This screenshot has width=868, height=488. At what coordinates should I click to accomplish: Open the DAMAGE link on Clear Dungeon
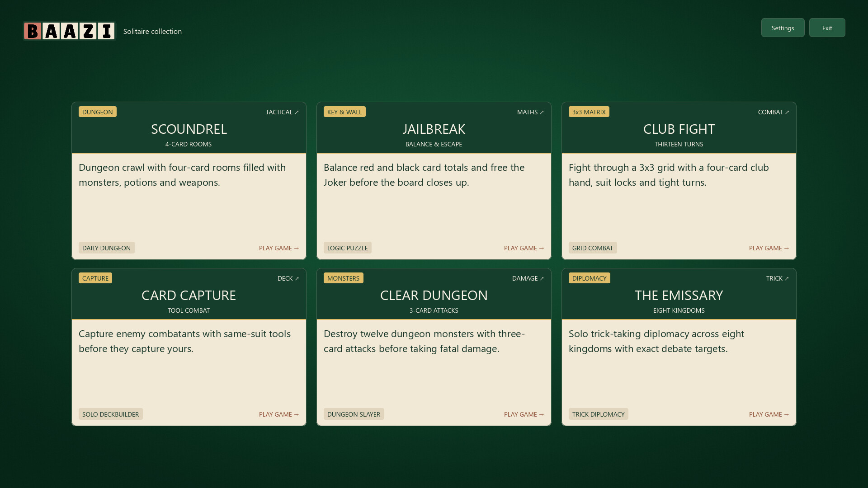point(528,278)
